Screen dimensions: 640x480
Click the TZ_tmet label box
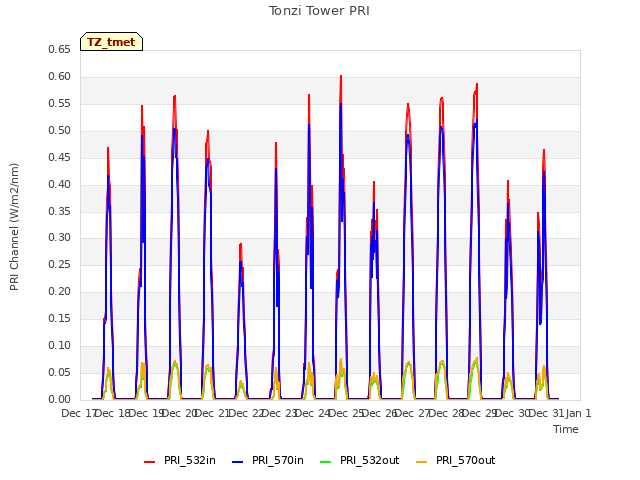111,42
